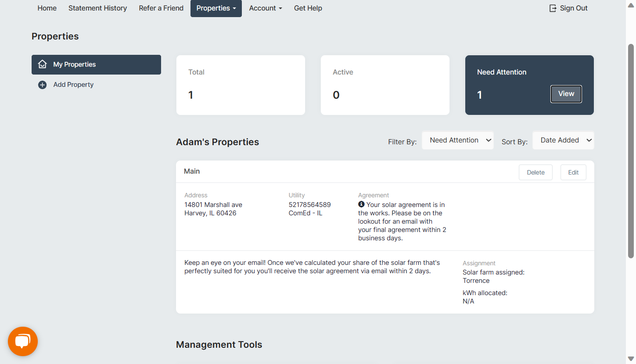The width and height of the screenshot is (636, 364).
Task: Click the Sign Out door icon
Action: click(x=553, y=8)
